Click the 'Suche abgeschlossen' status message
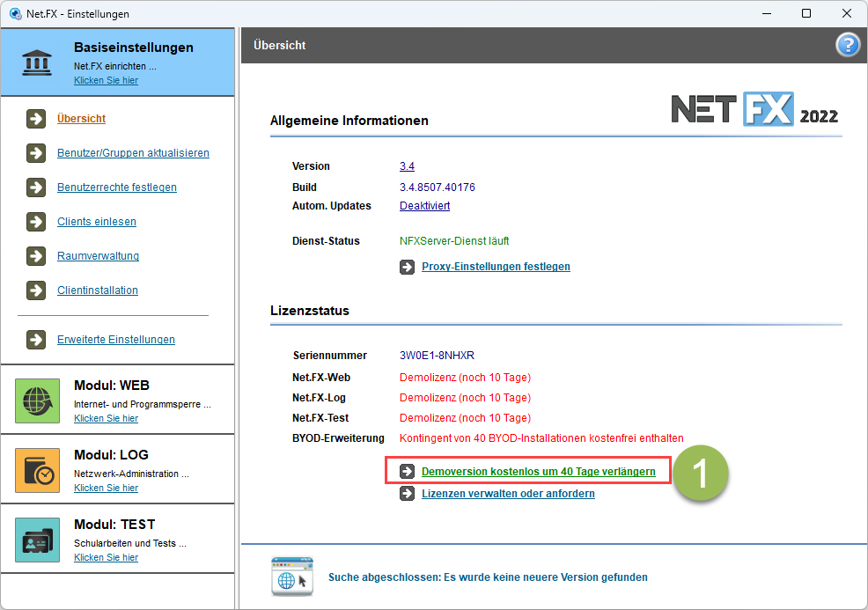 [x=488, y=577]
